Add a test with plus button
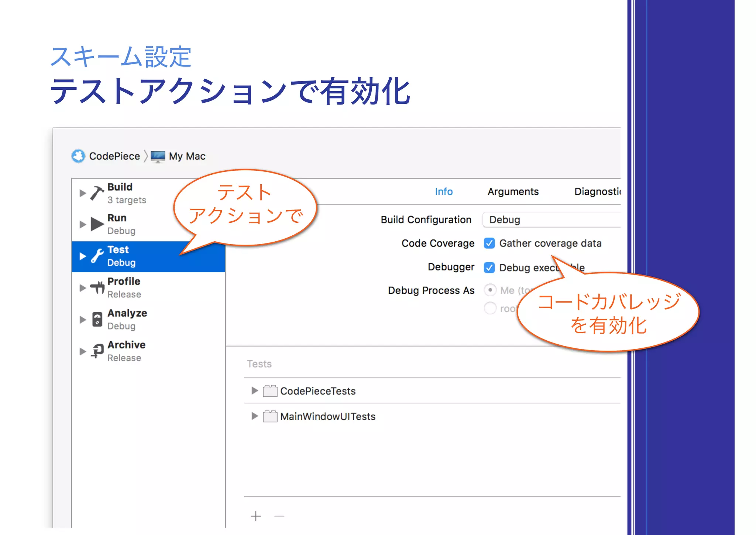 click(256, 516)
